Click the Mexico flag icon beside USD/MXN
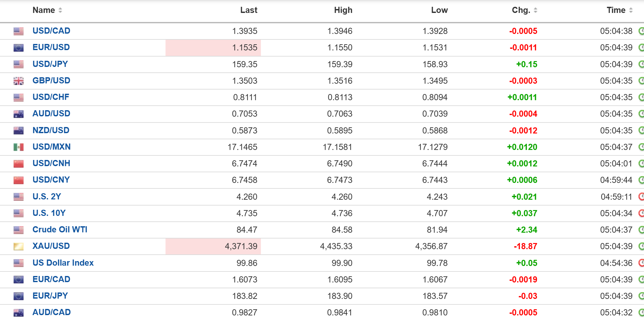Screen dimensions: 644x318 pyautogui.click(x=18, y=147)
